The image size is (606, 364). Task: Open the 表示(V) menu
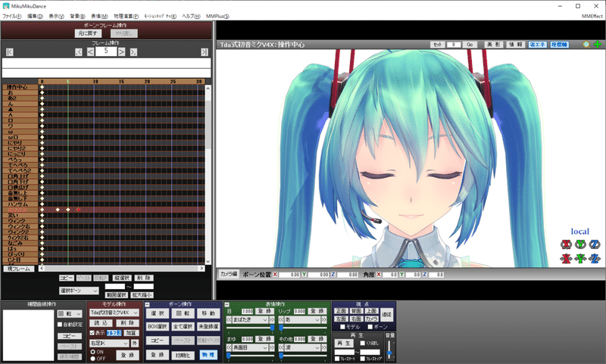pos(56,16)
